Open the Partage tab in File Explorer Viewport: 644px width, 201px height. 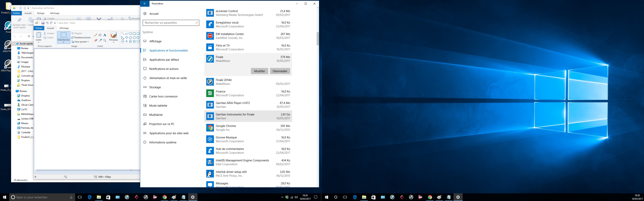(41, 13)
